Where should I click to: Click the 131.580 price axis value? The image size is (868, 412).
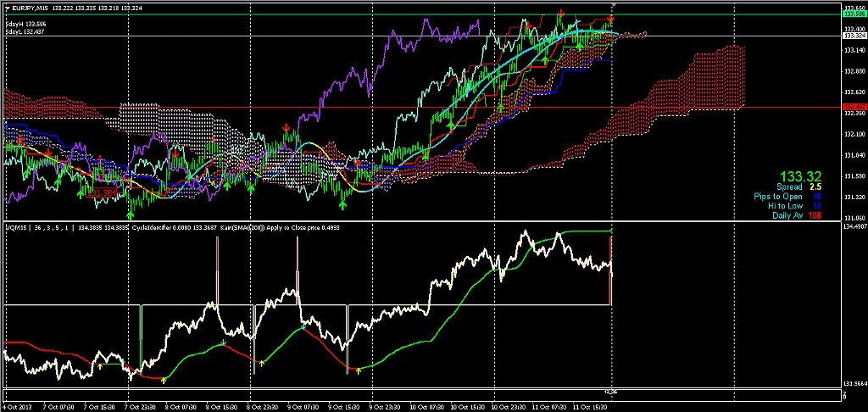[x=854, y=176]
